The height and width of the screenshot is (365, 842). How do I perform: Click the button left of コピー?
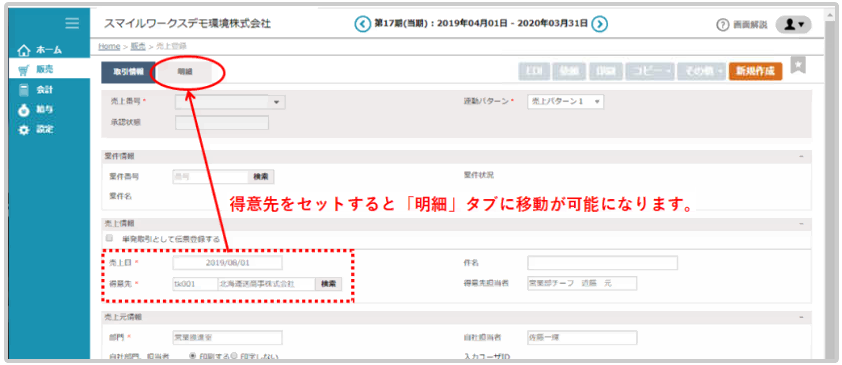pyautogui.click(x=605, y=71)
